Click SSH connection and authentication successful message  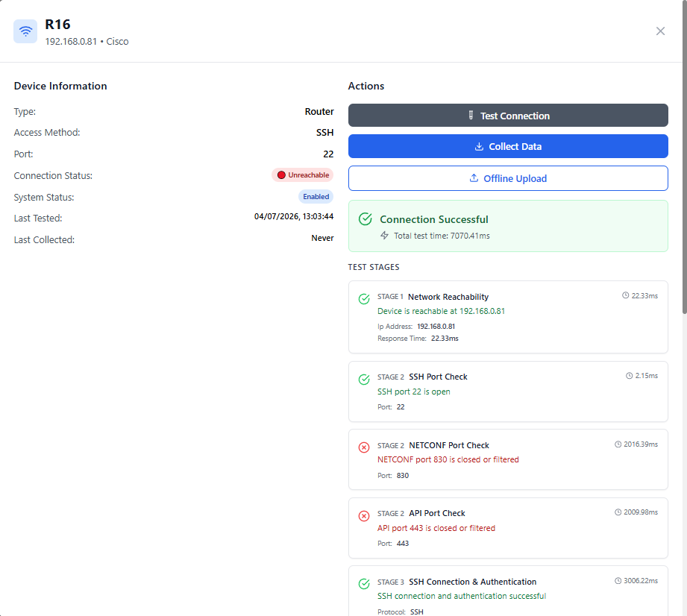[462, 596]
